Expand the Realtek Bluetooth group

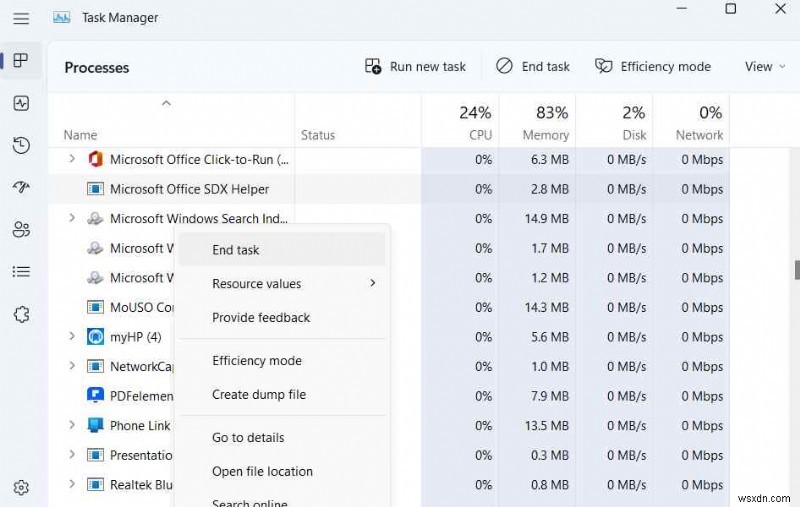(x=72, y=484)
